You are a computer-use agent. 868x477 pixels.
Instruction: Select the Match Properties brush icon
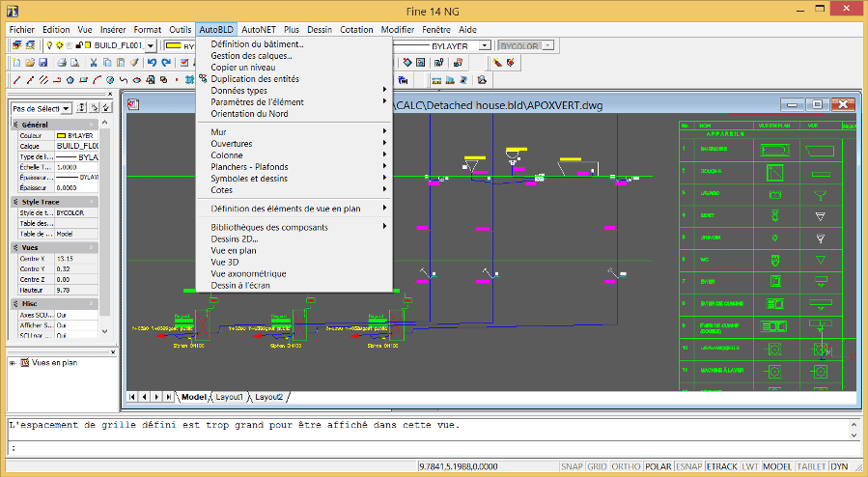(x=133, y=63)
